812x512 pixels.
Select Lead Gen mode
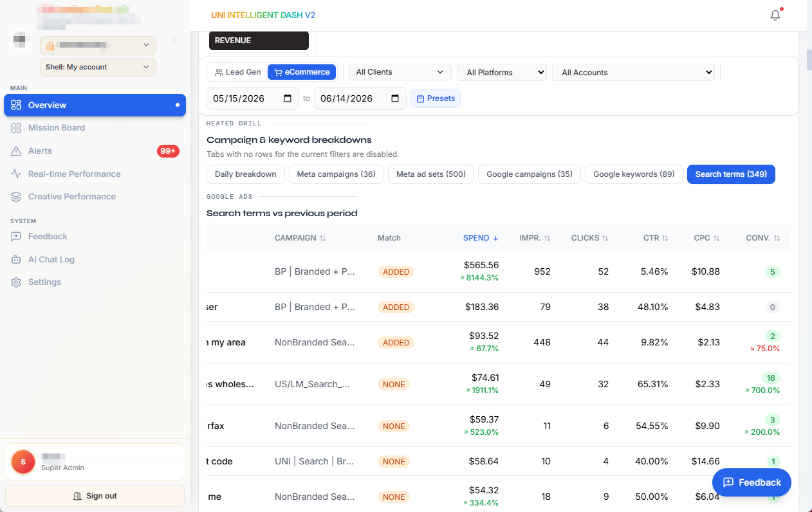tap(238, 72)
